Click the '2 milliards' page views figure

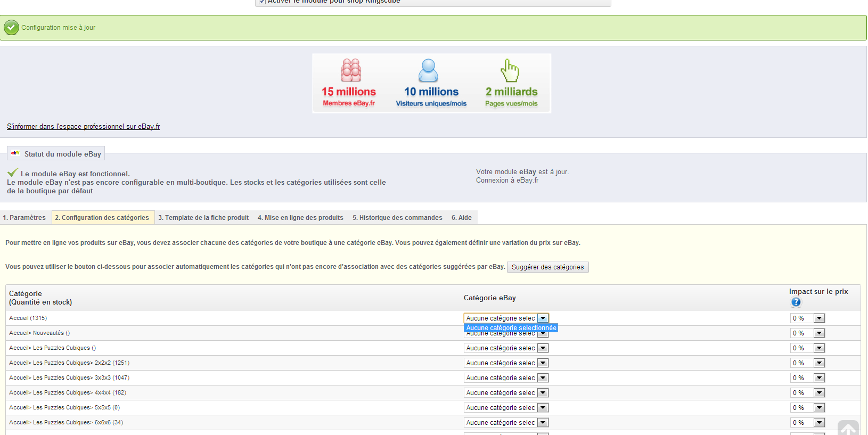coord(511,92)
